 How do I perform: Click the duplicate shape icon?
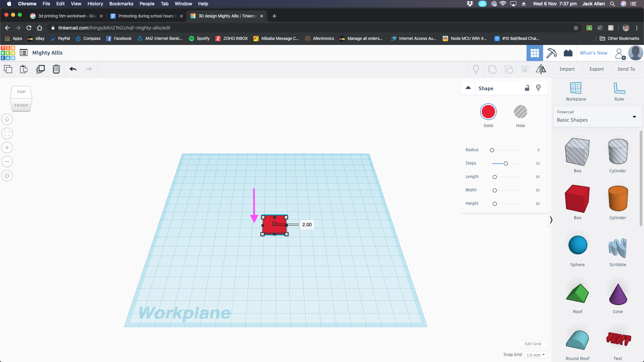(40, 69)
